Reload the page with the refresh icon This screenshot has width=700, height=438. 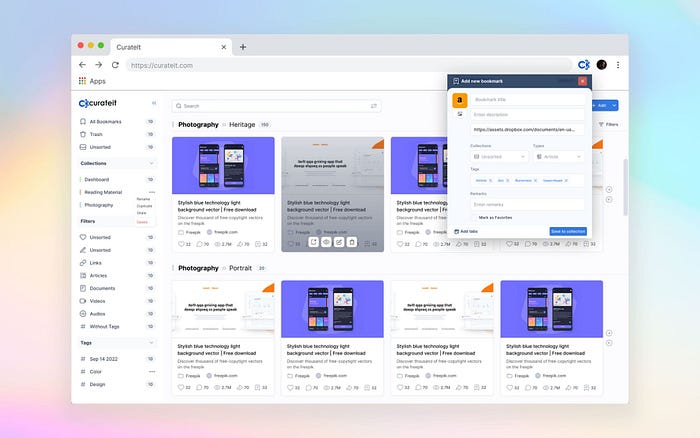(x=115, y=65)
